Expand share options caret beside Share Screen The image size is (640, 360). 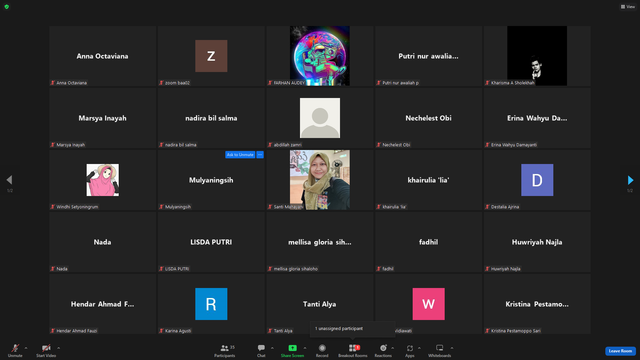pos(304,348)
